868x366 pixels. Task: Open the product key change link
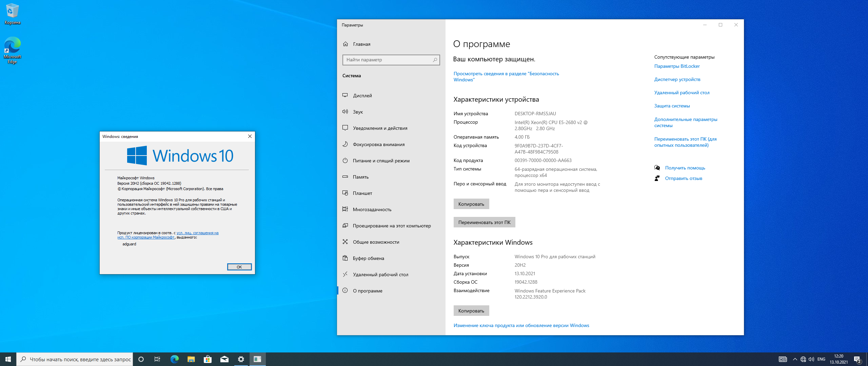pyautogui.click(x=521, y=325)
